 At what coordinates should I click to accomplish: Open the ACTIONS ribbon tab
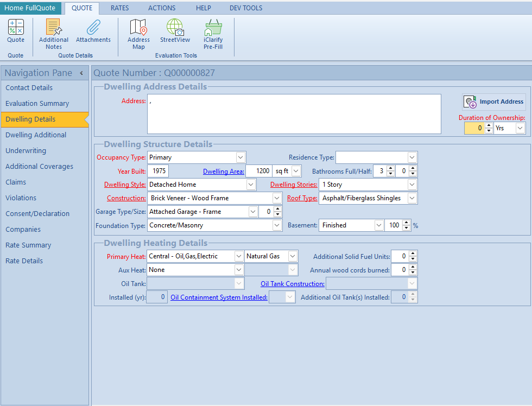pyautogui.click(x=162, y=8)
